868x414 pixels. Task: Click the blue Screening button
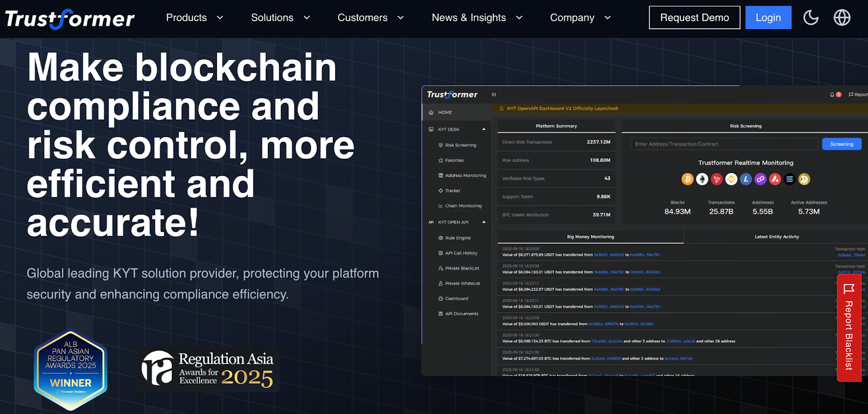[841, 144]
